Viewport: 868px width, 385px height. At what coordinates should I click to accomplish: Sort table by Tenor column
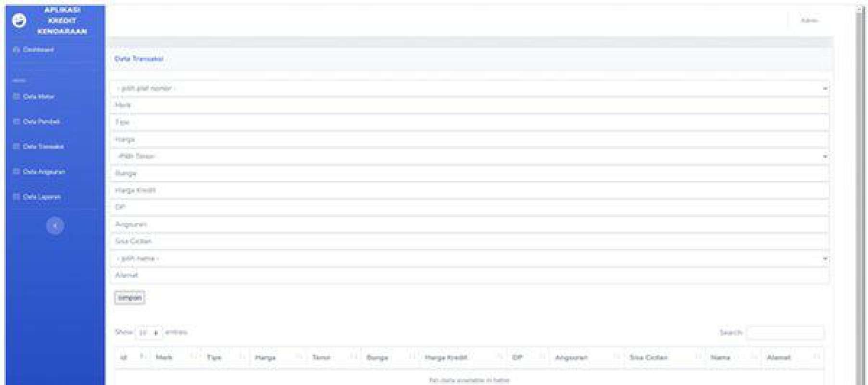[334, 358]
